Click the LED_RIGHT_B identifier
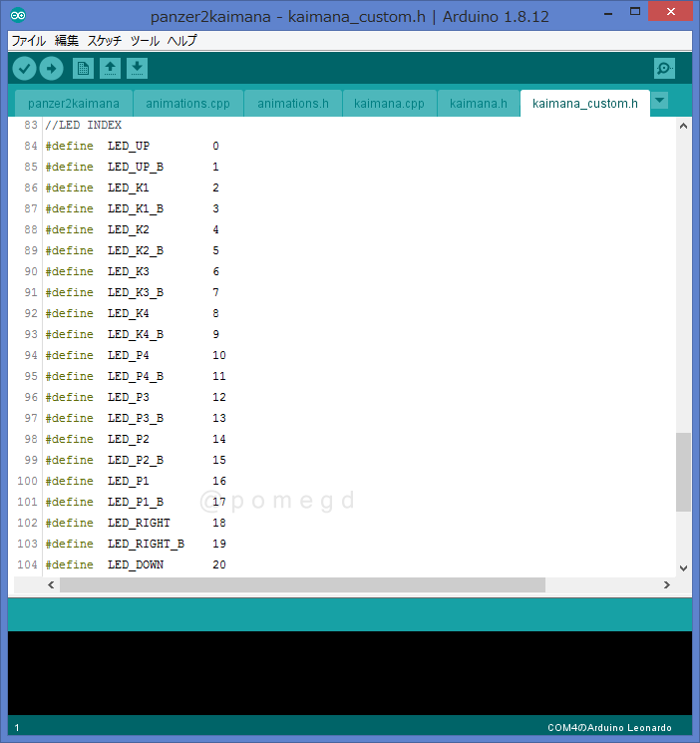This screenshot has height=743, width=700. click(146, 544)
